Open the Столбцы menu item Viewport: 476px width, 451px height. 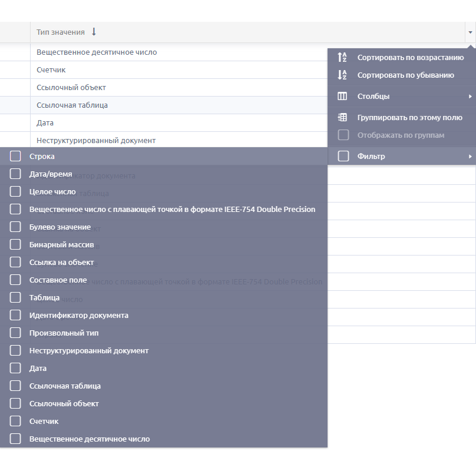402,96
